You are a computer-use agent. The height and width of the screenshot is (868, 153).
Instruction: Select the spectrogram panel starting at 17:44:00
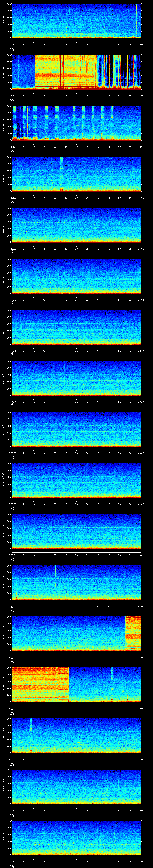click(77, 787)
